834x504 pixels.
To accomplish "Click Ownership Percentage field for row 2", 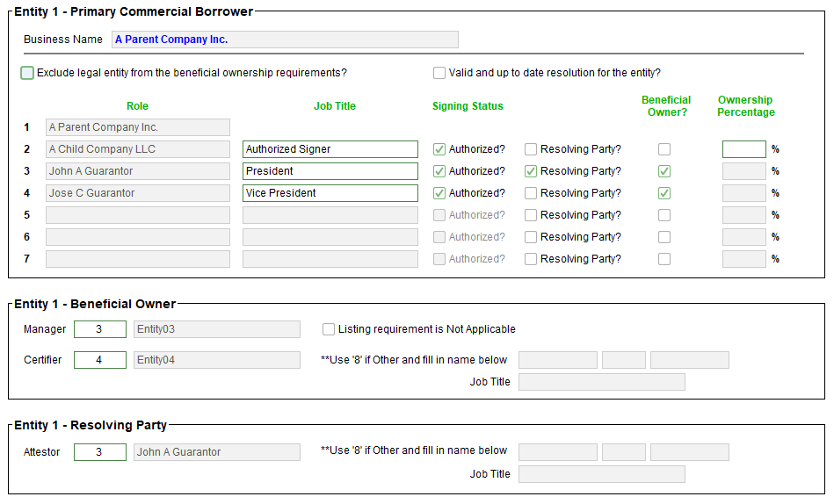I will (743, 149).
